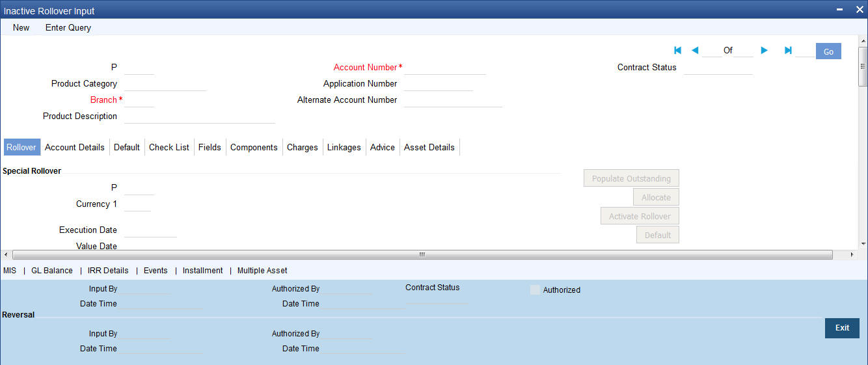Click the horizontal scrollbar left arrow
868x365 pixels.
pyautogui.click(x=5, y=254)
